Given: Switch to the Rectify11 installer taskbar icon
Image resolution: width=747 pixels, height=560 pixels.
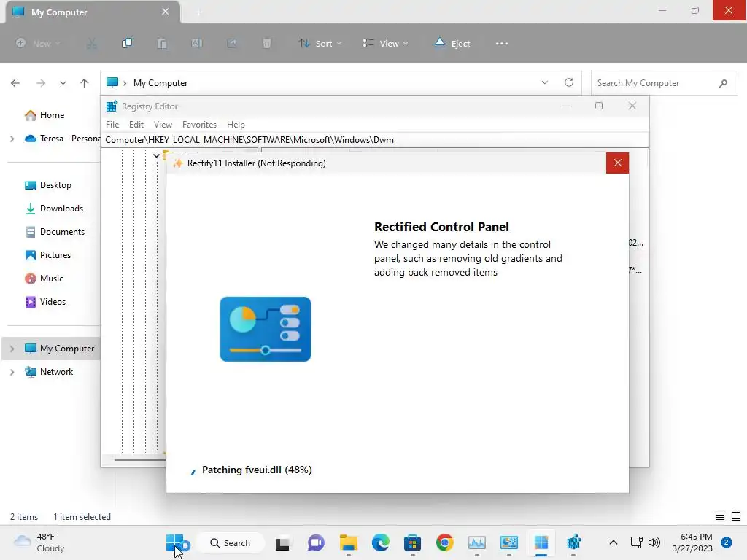Looking at the screenshot, I should pos(541,542).
